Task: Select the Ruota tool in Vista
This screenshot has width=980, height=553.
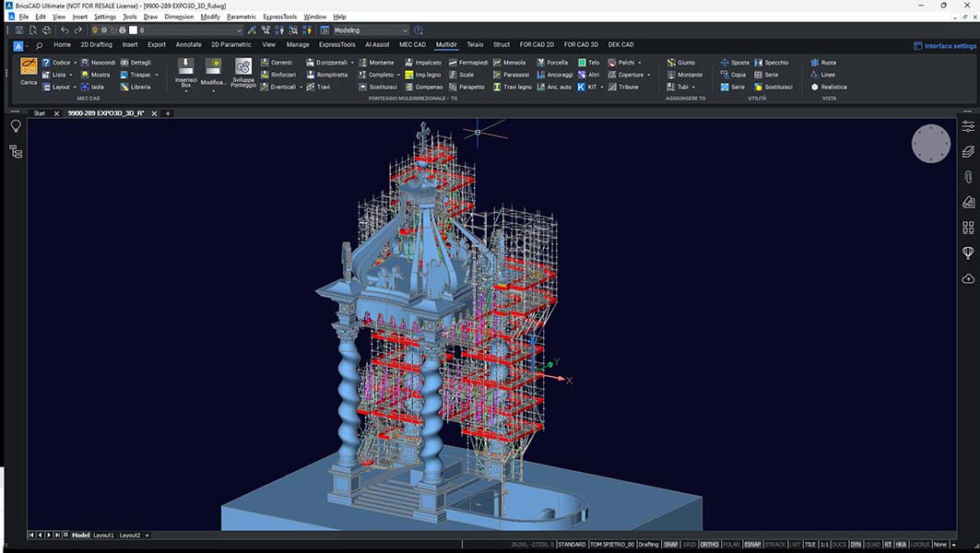Action: point(826,62)
